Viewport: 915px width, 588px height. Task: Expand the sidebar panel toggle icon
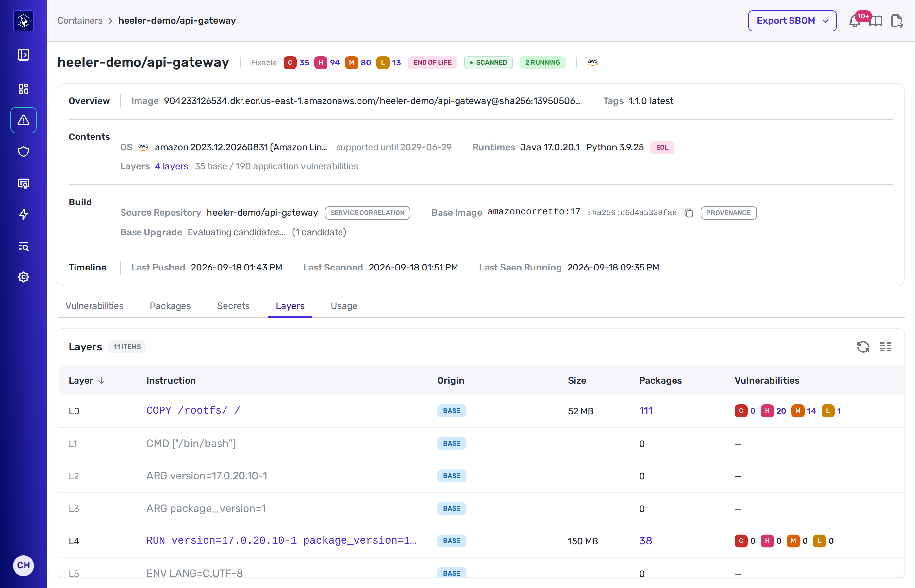23,55
